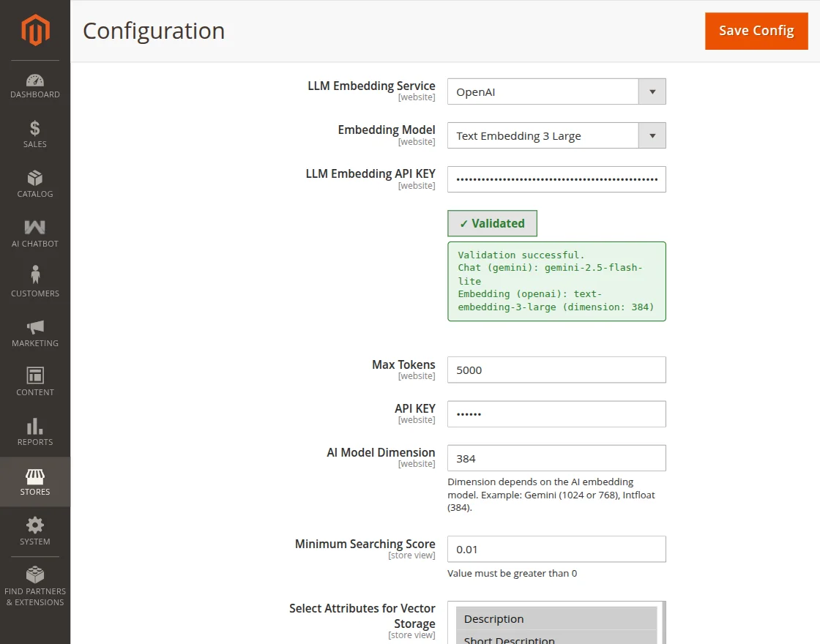Expand the LLM Embedding Service dropdown
This screenshot has width=820, height=644.
click(556, 92)
